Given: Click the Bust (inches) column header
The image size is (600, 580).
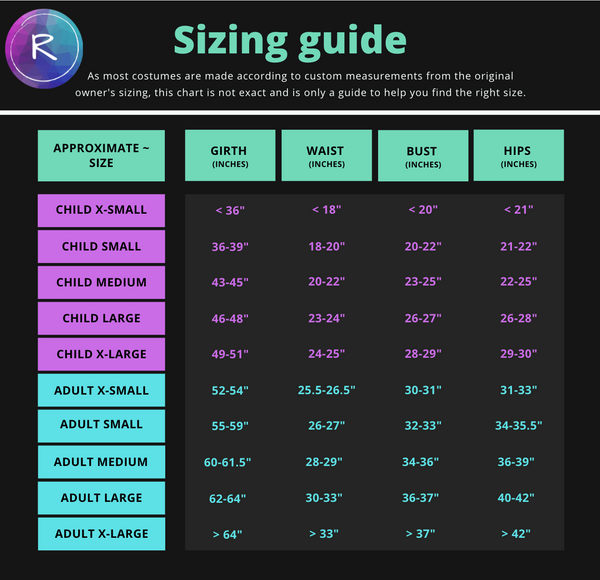Looking at the screenshot, I should click(x=422, y=155).
